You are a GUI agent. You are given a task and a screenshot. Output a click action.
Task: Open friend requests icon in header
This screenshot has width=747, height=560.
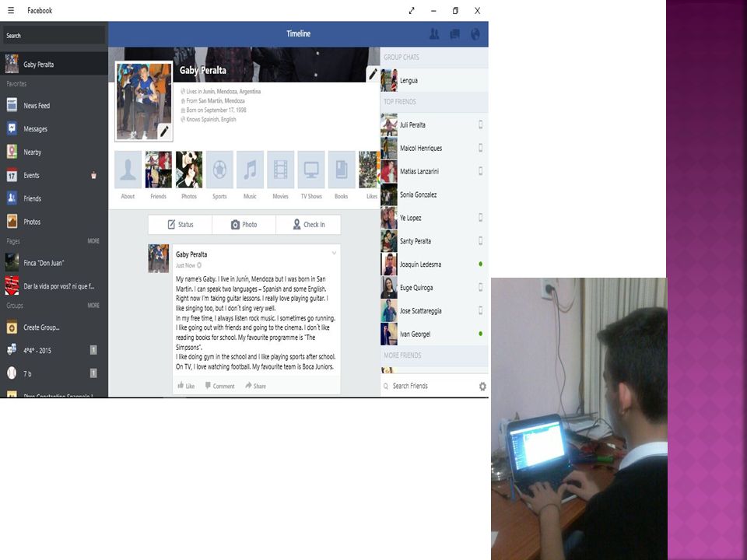coord(434,33)
